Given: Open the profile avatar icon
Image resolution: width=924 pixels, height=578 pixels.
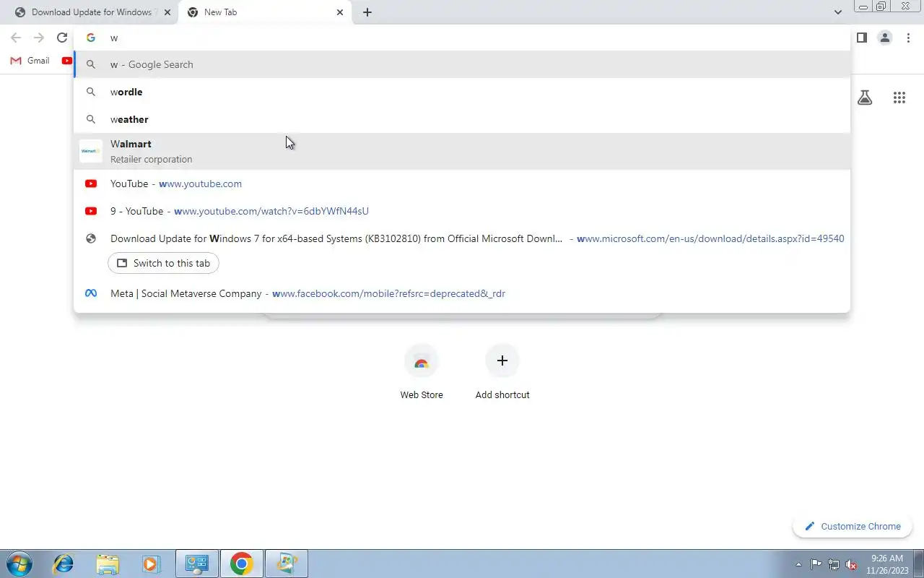Looking at the screenshot, I should pyautogui.click(x=885, y=38).
